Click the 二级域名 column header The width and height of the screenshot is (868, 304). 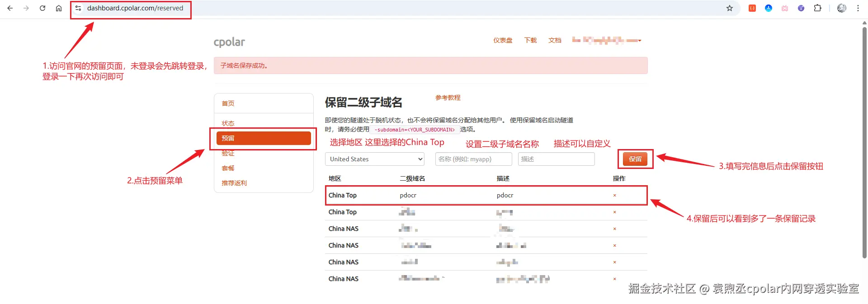pos(412,178)
